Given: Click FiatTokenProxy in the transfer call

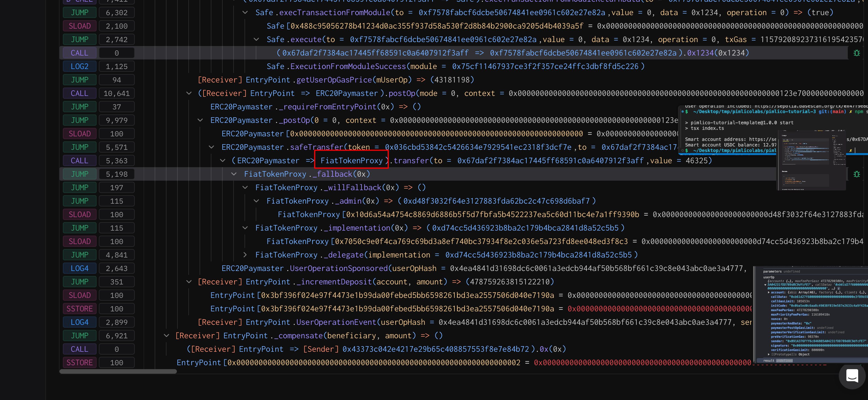Looking at the screenshot, I should (x=351, y=161).
